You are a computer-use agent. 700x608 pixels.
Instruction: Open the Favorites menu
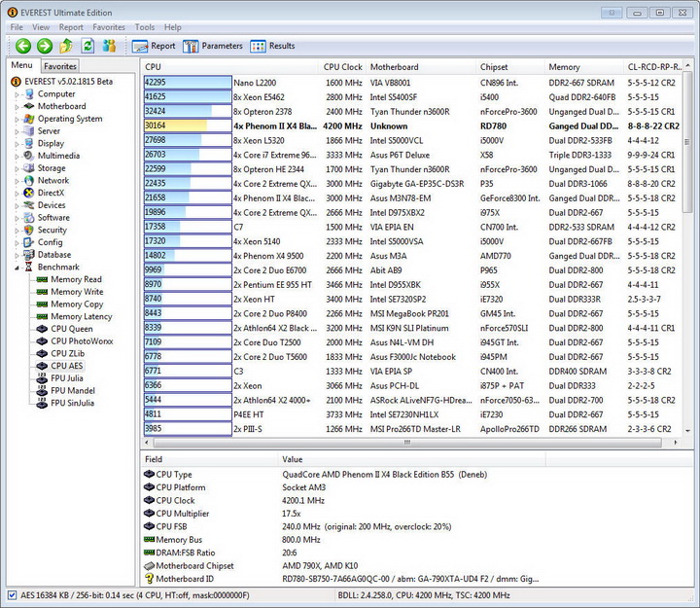click(x=109, y=27)
